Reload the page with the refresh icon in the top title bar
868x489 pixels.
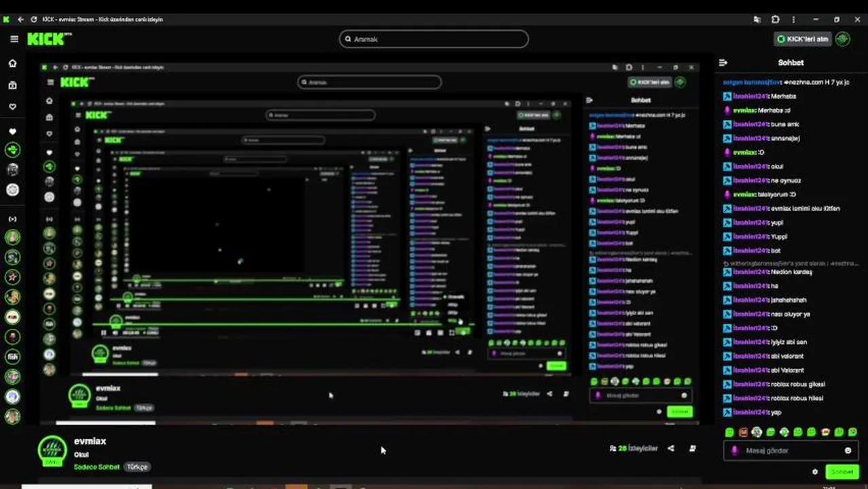[34, 20]
